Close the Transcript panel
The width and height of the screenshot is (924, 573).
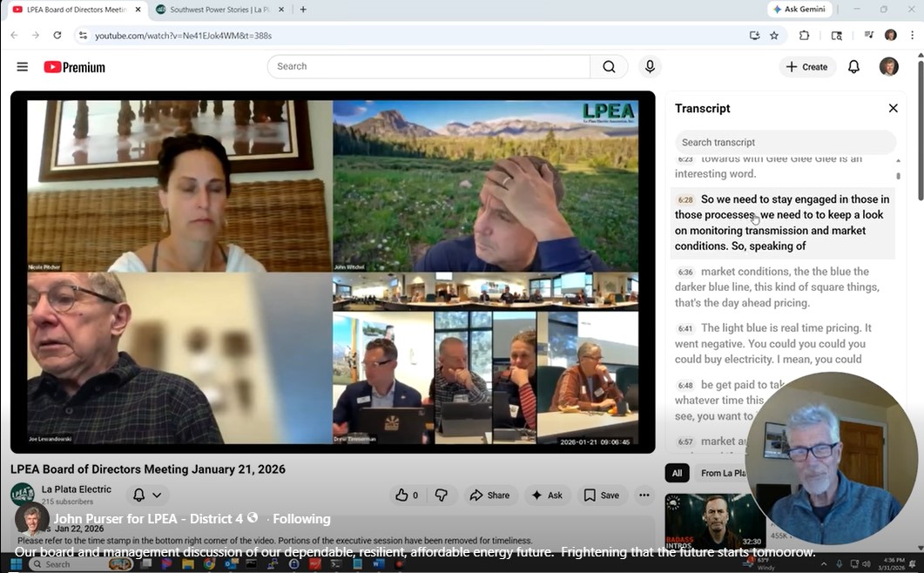click(893, 108)
